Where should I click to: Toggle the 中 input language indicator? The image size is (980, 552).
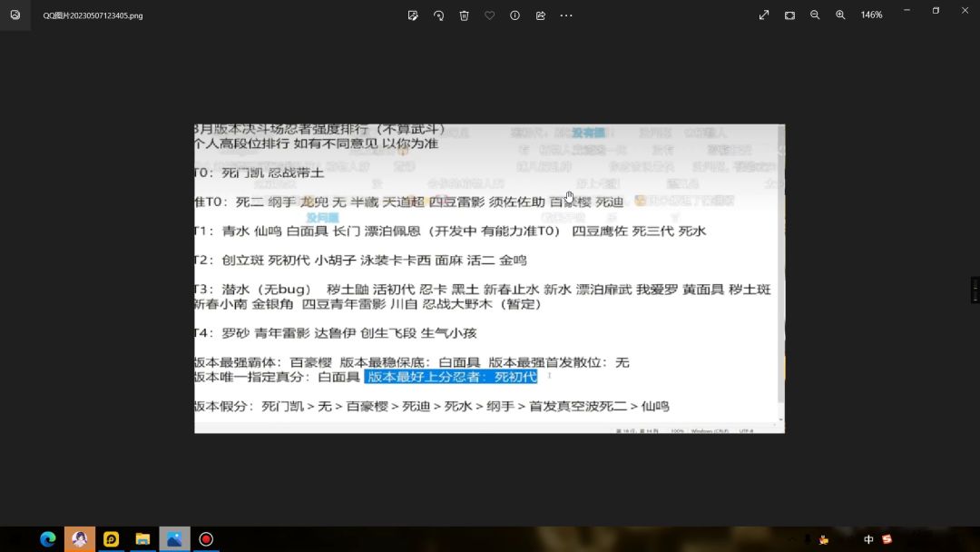868,539
